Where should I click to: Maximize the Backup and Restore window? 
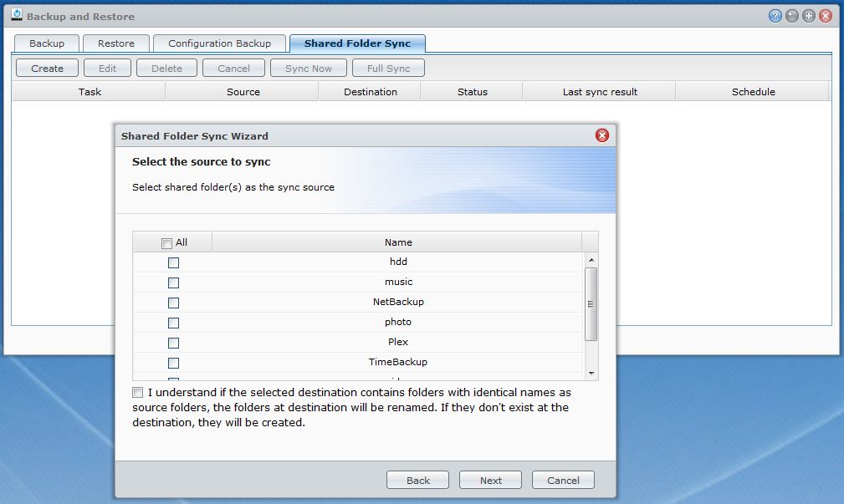[x=809, y=16]
